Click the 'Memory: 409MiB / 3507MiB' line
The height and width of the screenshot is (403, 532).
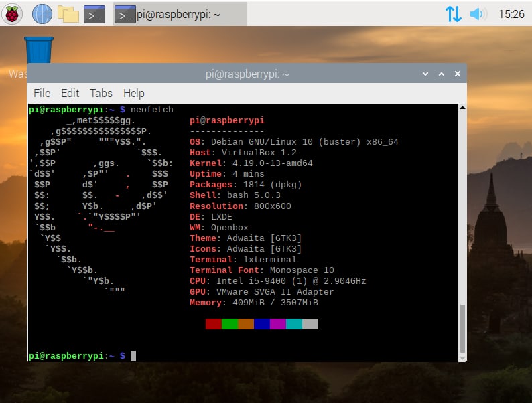(254, 303)
